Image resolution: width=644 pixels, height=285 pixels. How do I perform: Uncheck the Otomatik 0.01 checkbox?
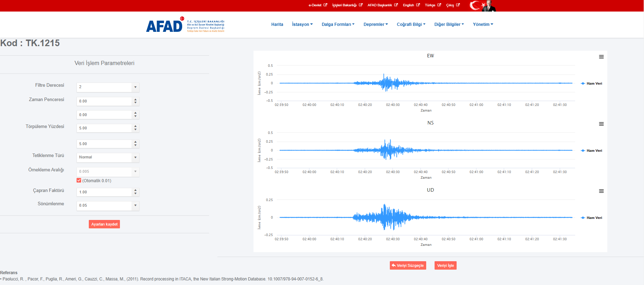coord(79,180)
